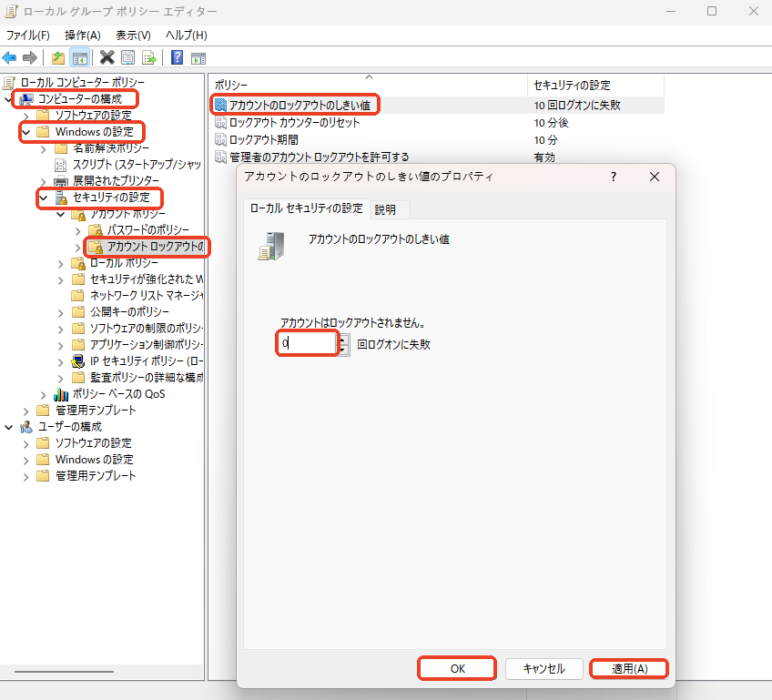Click the Back arrow toolbar icon

tap(10, 58)
